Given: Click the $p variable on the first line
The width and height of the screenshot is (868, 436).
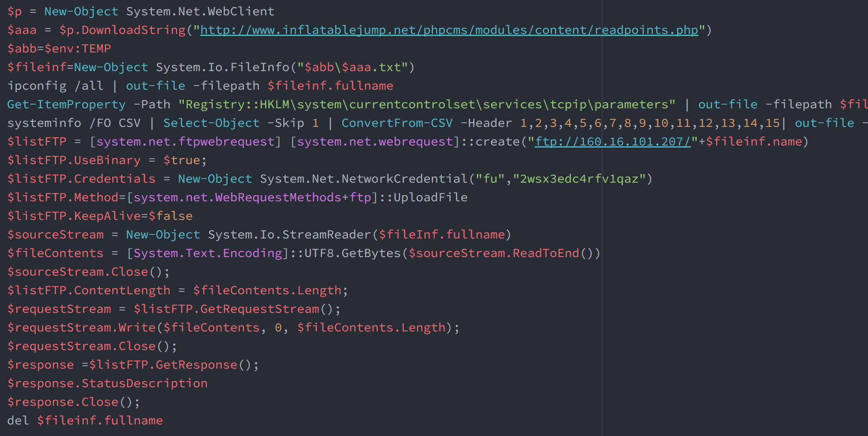Looking at the screenshot, I should 15,12.
